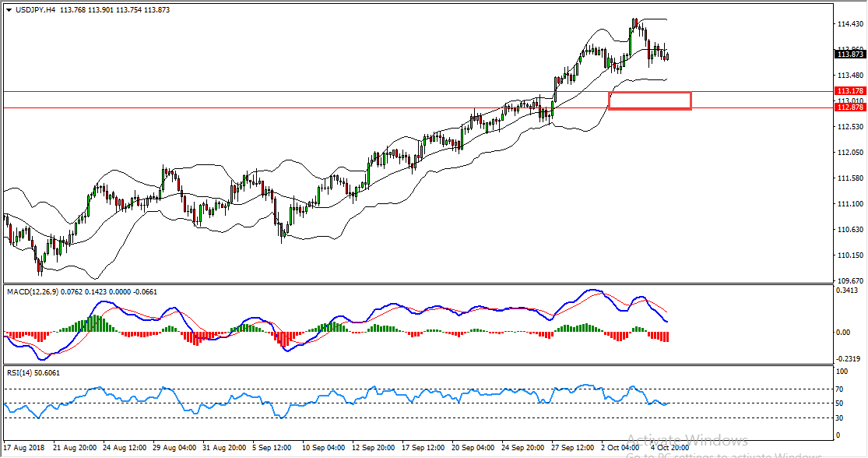Click the 17 Sep 12:00 time axis label
Screen dimensions: 868x458
click(423, 447)
